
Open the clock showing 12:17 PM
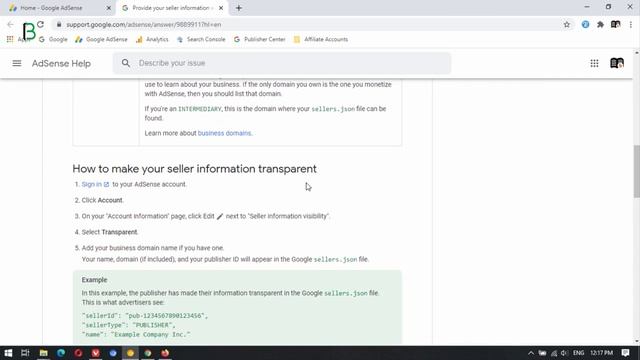pos(602,353)
